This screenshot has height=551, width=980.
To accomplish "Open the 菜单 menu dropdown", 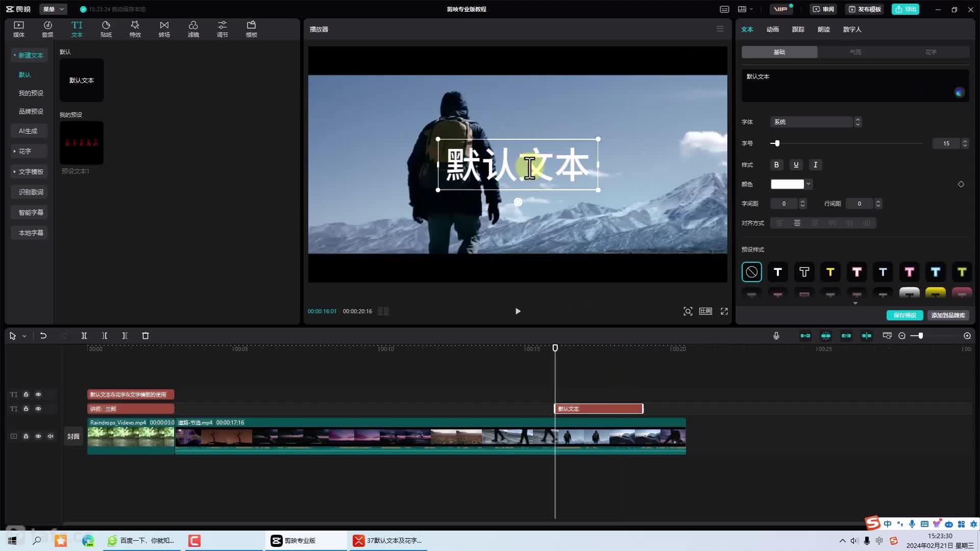I will tap(54, 9).
